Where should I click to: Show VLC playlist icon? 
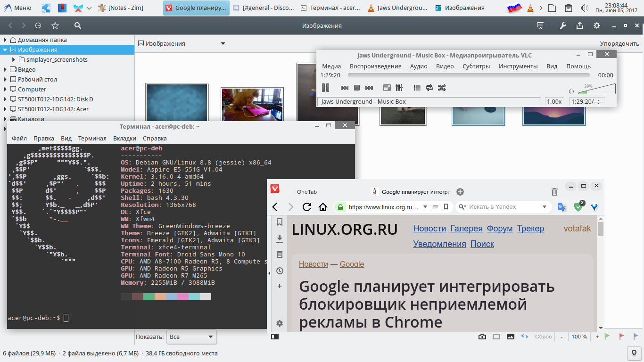417,88
